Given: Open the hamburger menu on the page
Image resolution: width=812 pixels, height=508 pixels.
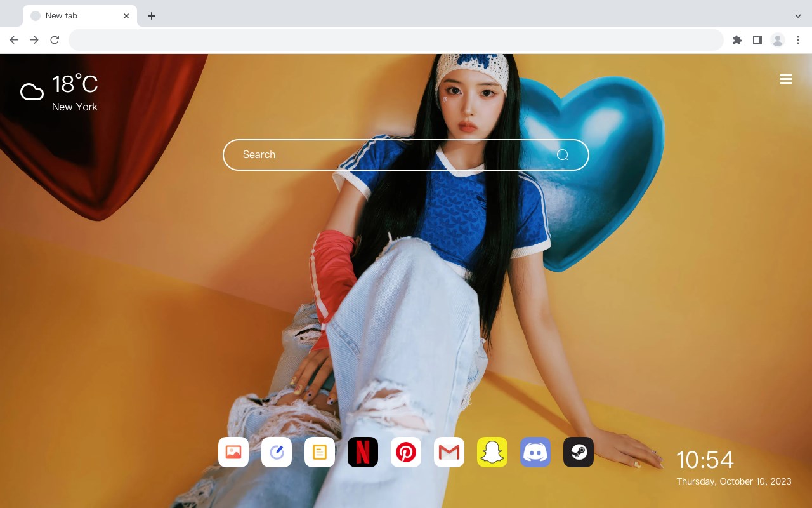Looking at the screenshot, I should (x=786, y=79).
